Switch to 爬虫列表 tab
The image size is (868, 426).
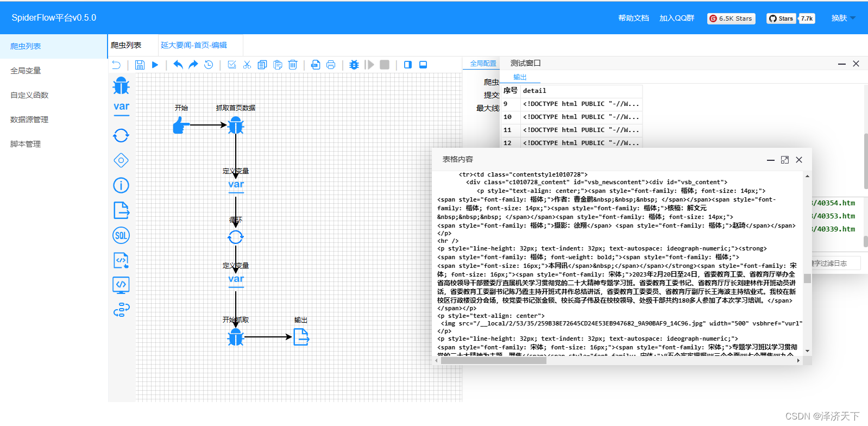click(x=126, y=45)
